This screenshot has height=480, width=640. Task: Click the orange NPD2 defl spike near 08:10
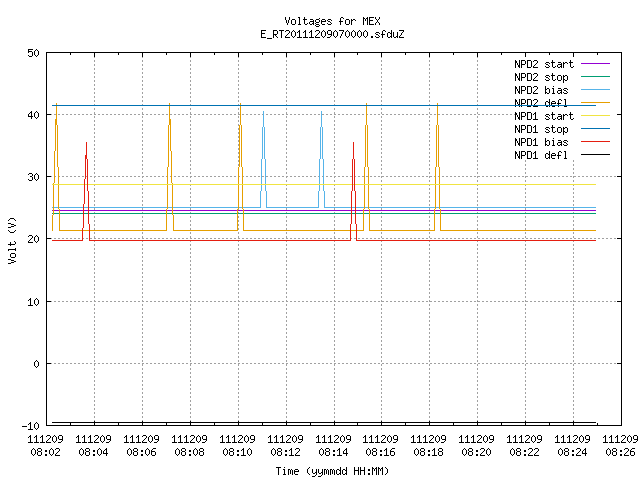[x=240, y=167]
